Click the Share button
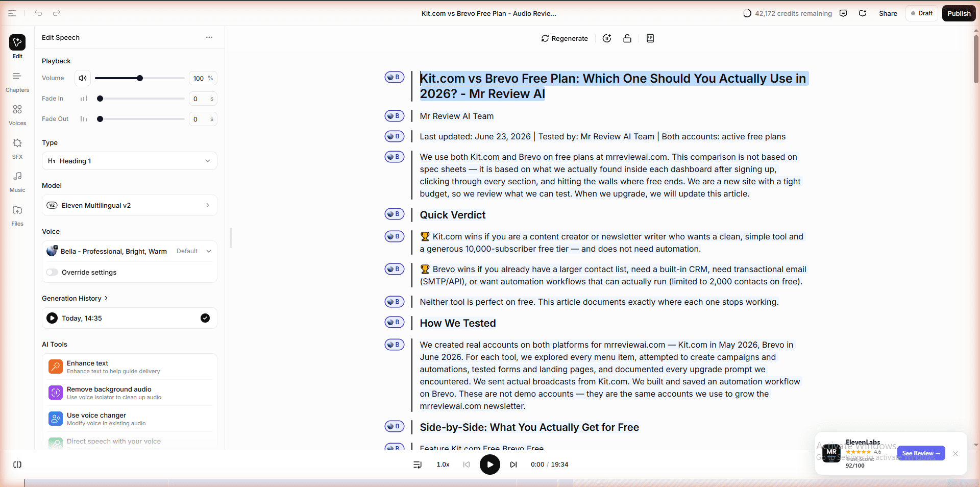The height and width of the screenshot is (487, 980). tap(888, 13)
